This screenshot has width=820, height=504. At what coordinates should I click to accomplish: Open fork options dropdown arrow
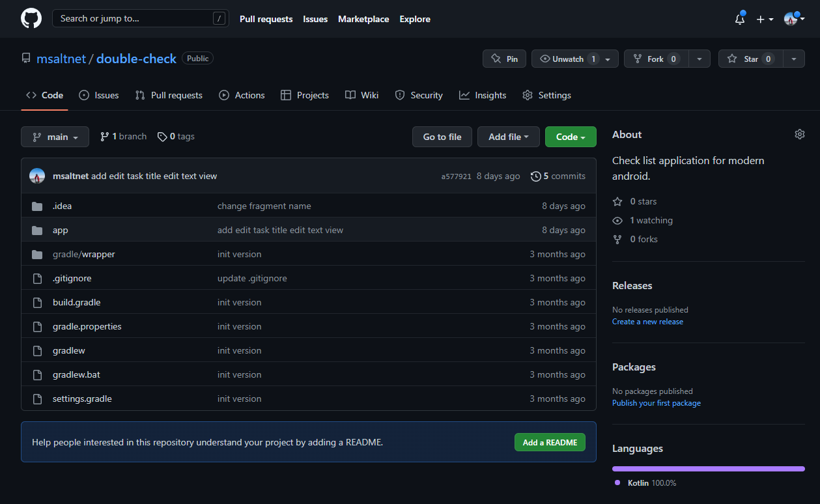pos(699,59)
